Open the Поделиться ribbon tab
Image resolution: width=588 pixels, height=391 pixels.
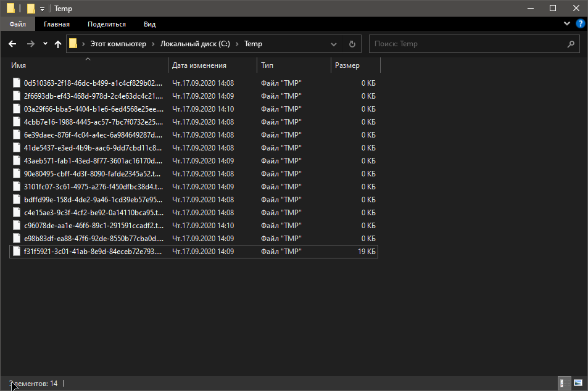(x=107, y=24)
